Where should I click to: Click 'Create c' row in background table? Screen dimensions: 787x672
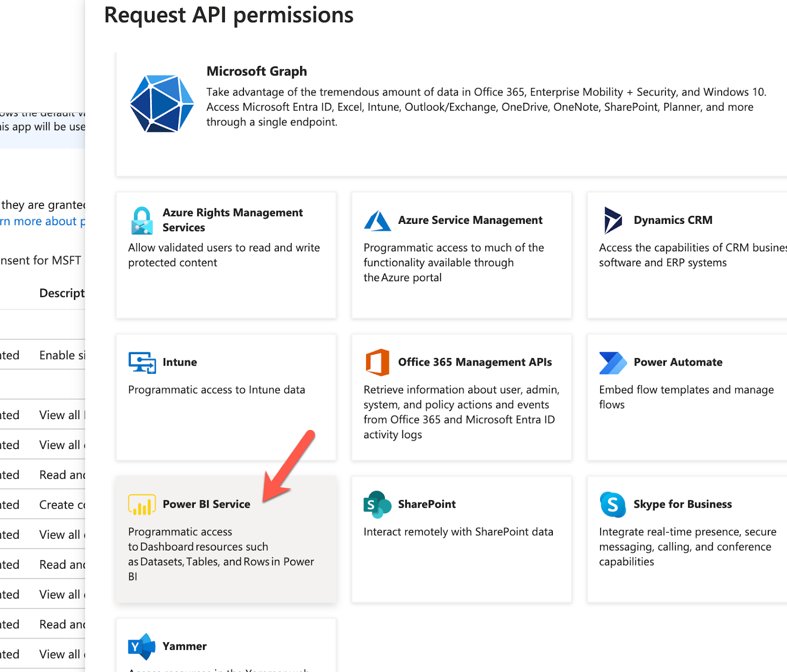click(43, 505)
